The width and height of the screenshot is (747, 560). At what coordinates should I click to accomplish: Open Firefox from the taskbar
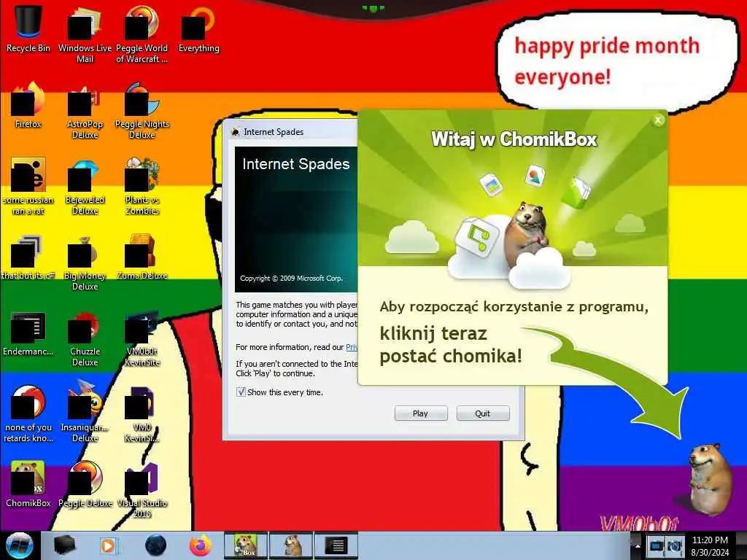pos(201,545)
